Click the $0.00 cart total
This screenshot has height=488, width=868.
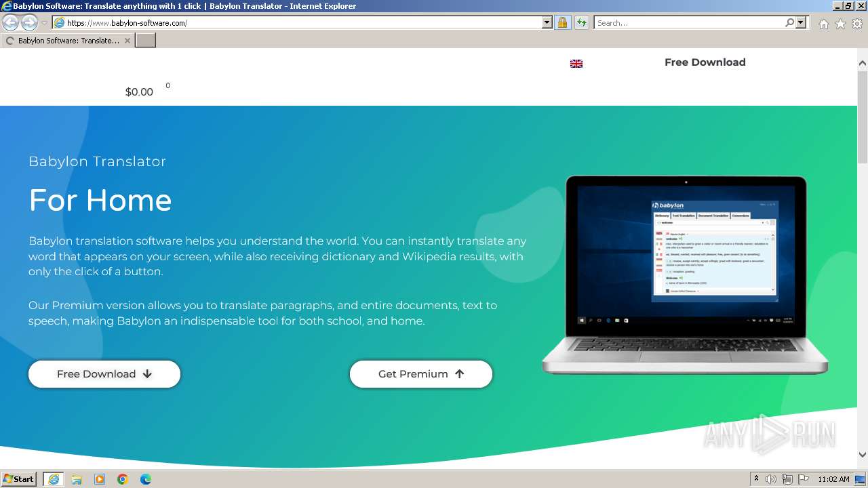point(139,92)
